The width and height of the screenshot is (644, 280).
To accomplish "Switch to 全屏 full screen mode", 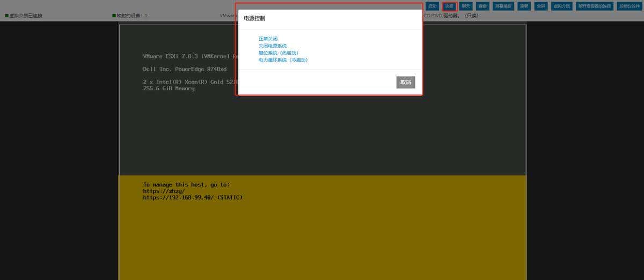I will pos(541,6).
